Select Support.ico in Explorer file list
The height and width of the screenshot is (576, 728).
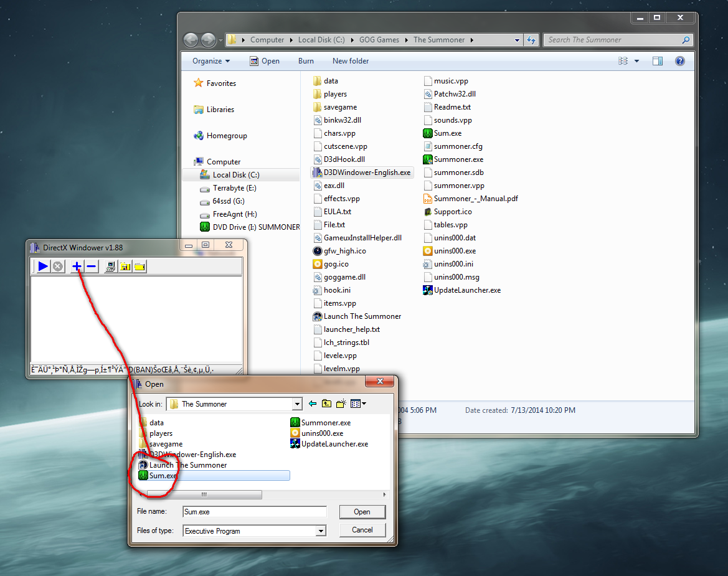click(x=448, y=212)
